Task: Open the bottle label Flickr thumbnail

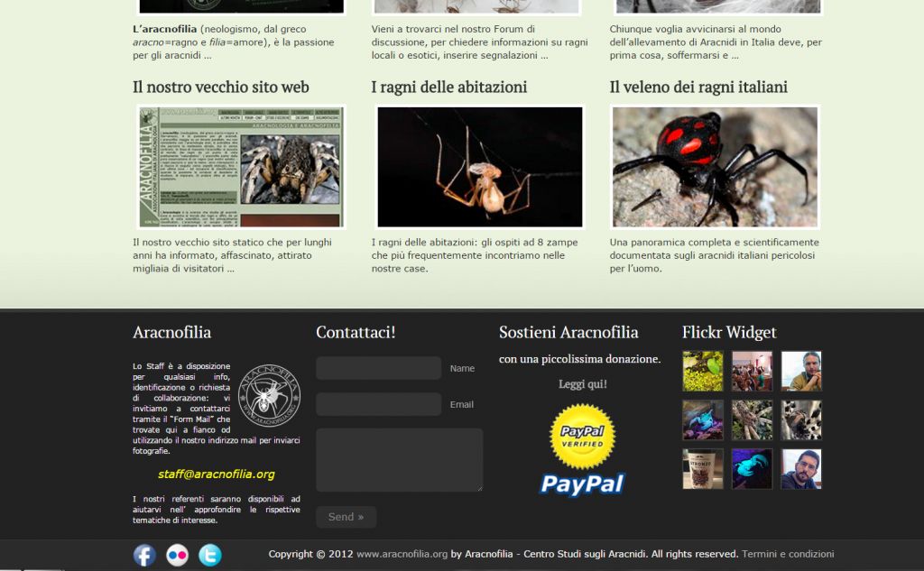Action: point(703,469)
